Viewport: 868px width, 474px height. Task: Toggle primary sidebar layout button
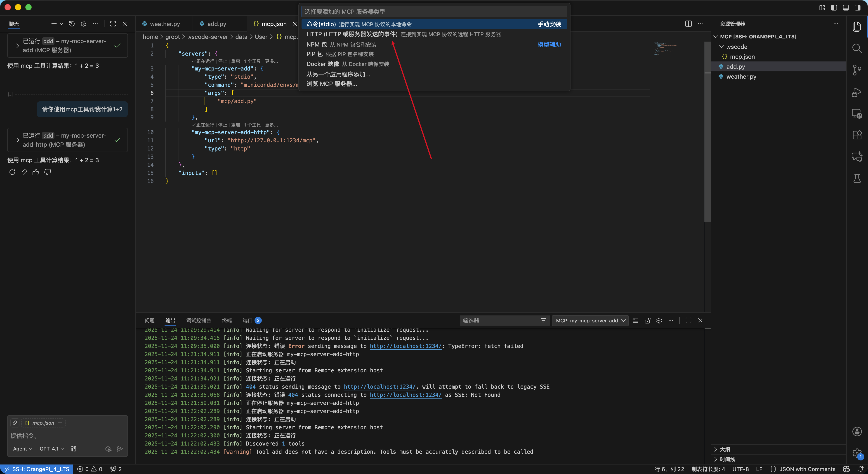click(834, 7)
